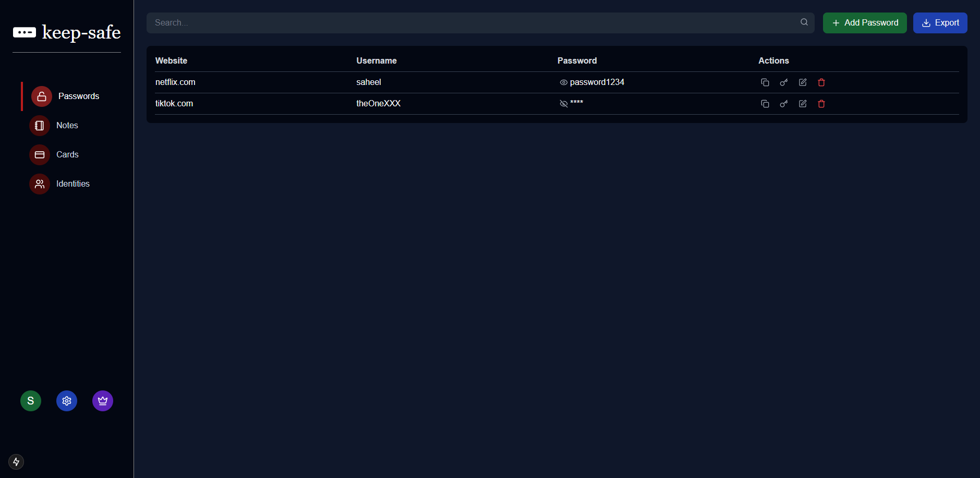This screenshot has width=980, height=478.
Task: Delete the tiktok.com password entry
Action: pyautogui.click(x=821, y=104)
